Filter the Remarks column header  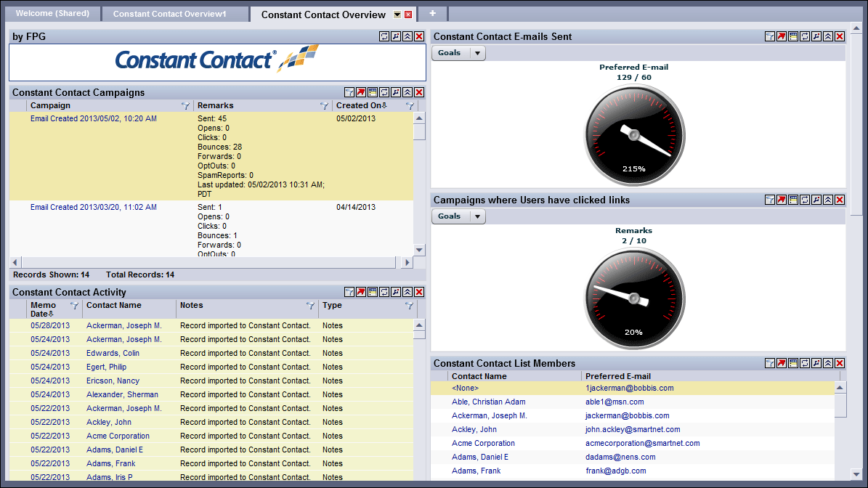[324, 105]
